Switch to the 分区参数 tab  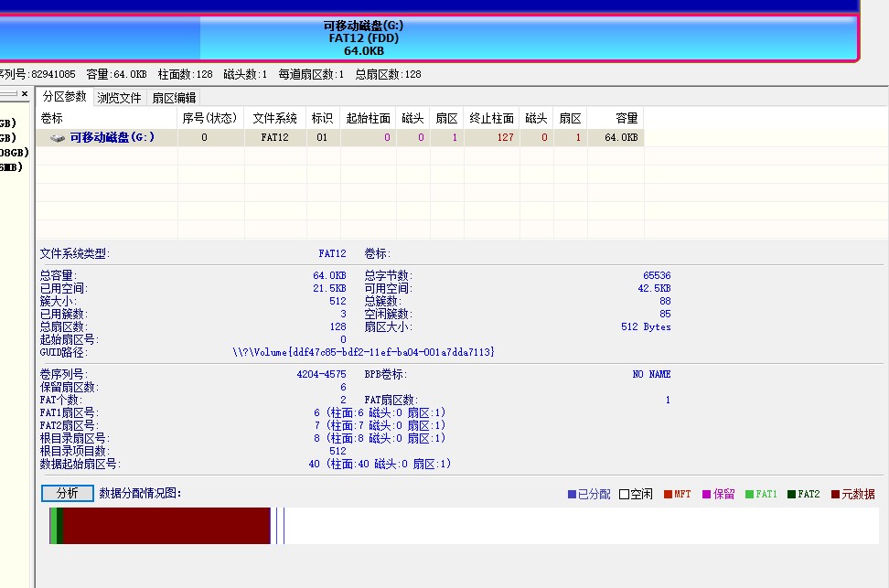point(65,96)
